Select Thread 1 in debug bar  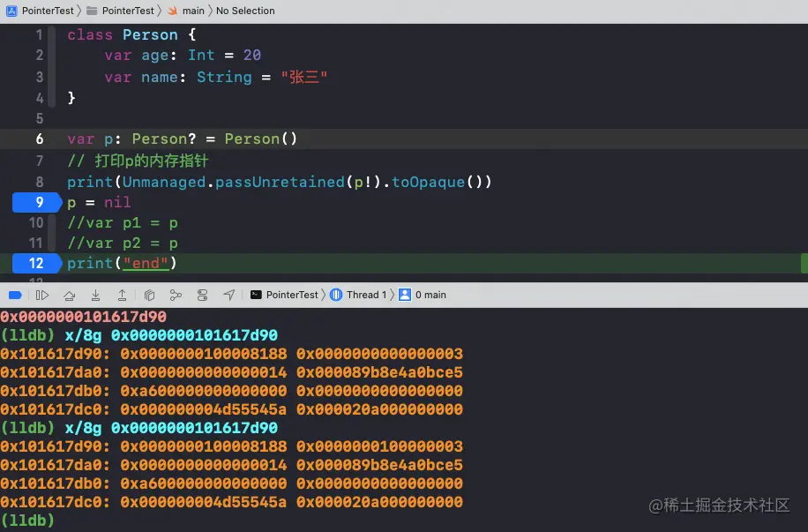pos(358,295)
